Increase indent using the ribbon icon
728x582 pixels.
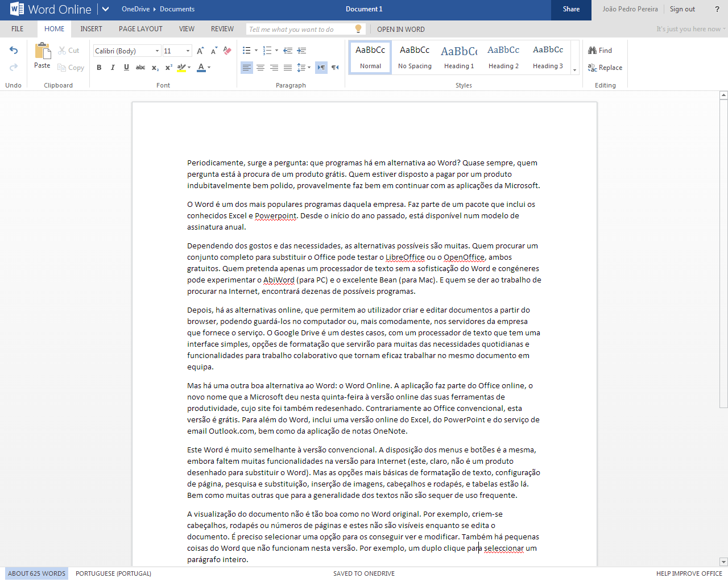301,51
